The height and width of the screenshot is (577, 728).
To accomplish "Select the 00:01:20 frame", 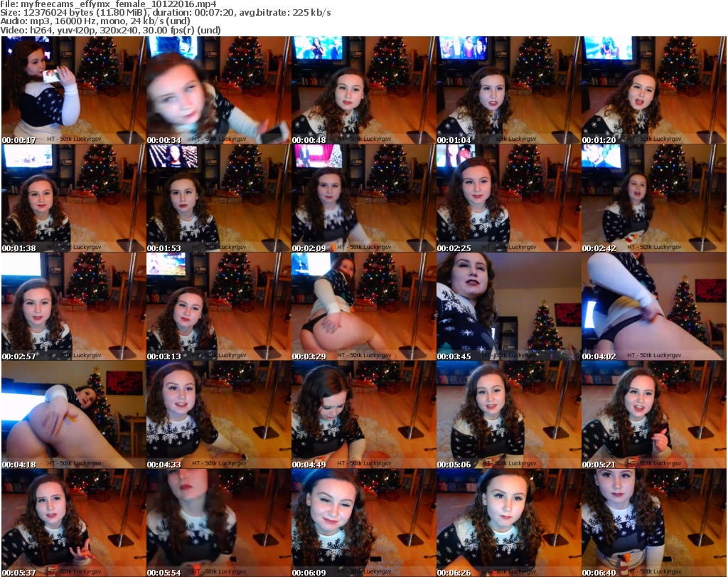I will (654, 90).
